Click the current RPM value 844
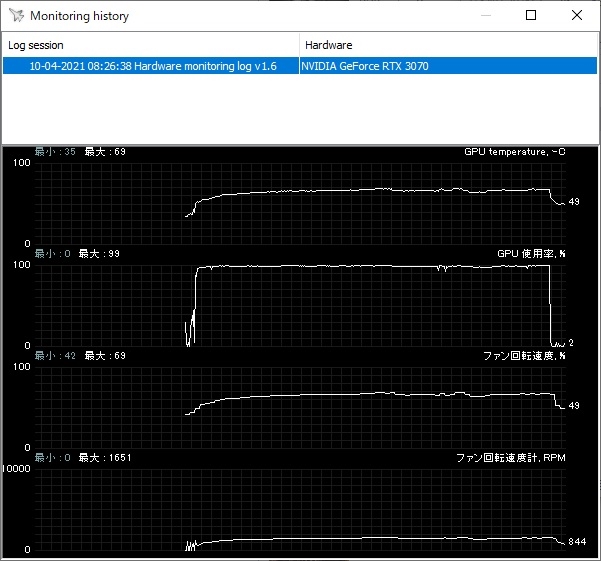Screen dimensions: 601x561 575,542
